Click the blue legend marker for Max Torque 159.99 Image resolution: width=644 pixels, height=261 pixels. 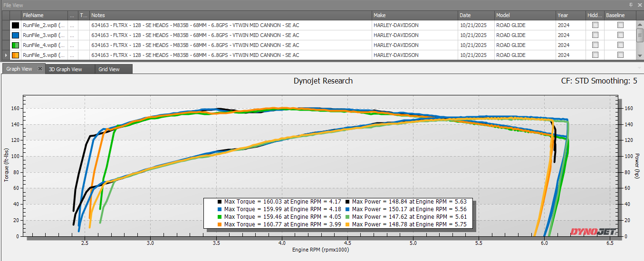click(220, 209)
